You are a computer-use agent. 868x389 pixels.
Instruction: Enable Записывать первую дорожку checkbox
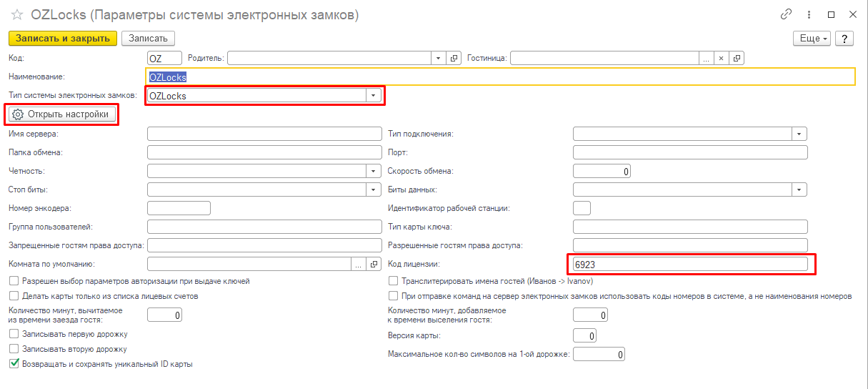point(14,334)
